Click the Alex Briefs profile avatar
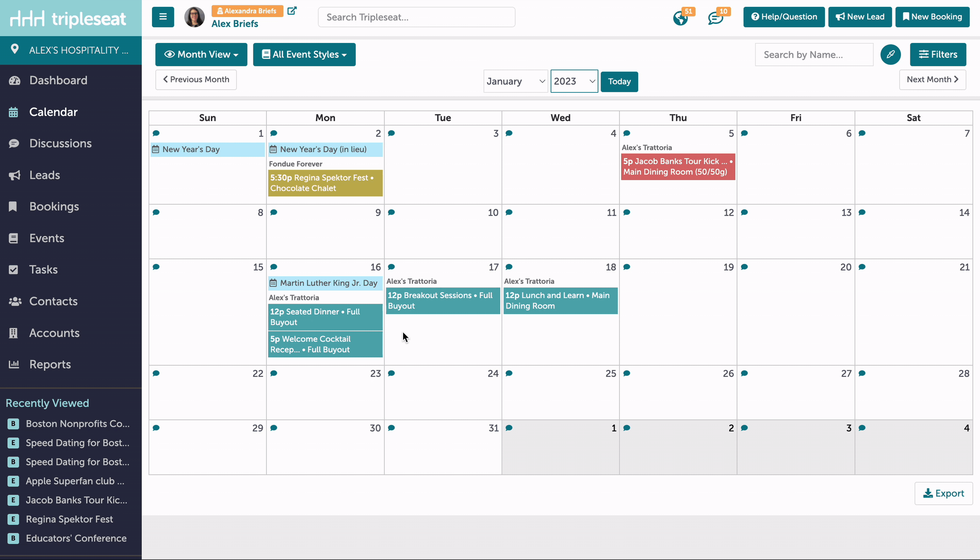 pyautogui.click(x=194, y=17)
